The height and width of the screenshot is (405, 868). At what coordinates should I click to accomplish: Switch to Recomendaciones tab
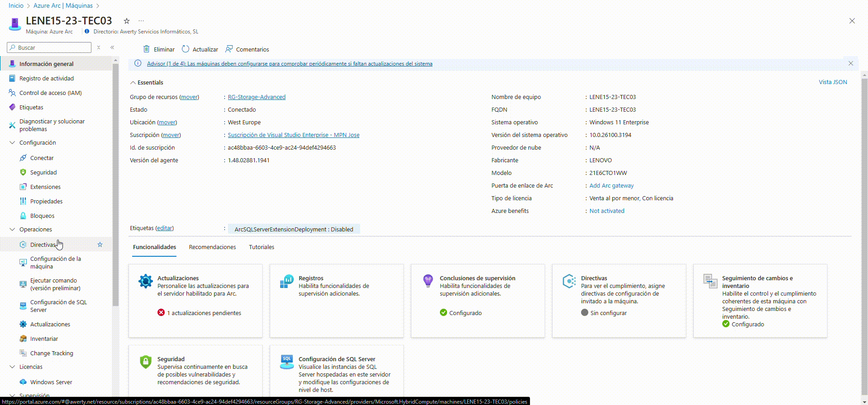coord(212,247)
